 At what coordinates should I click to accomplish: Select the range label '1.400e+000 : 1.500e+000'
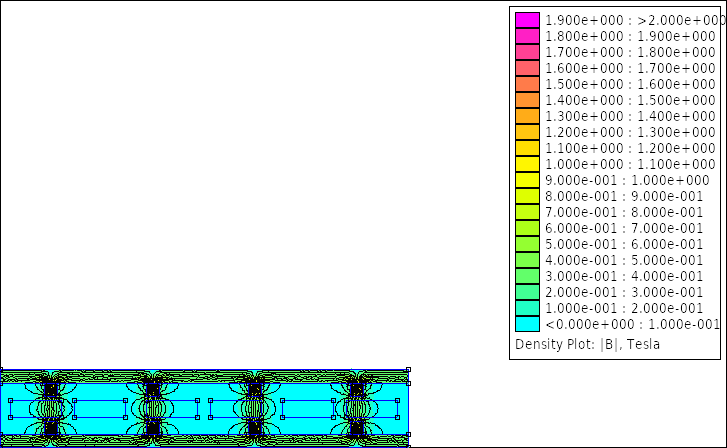point(631,100)
